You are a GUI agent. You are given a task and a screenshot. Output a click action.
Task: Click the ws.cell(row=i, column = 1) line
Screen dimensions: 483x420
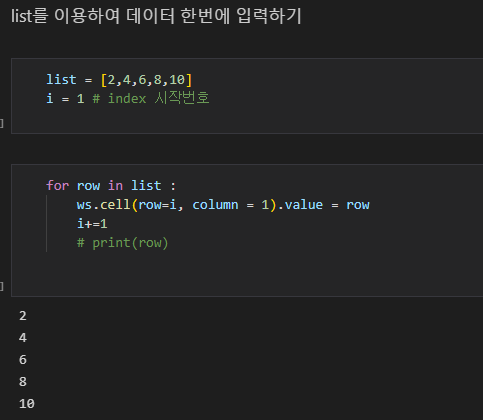(223, 205)
